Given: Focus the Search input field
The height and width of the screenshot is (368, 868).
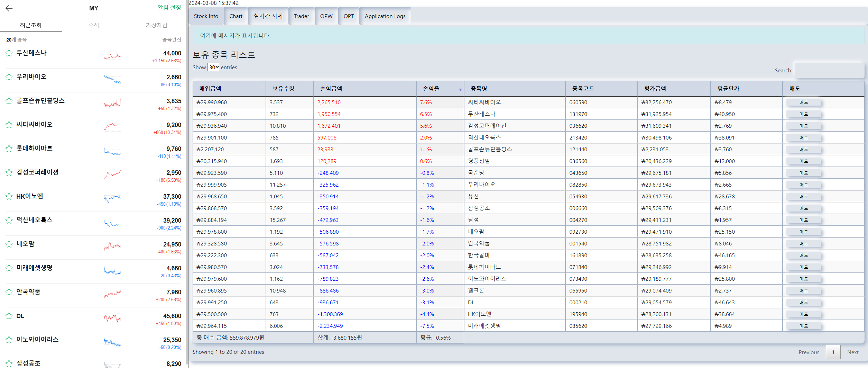Looking at the screenshot, I should click(x=829, y=70).
